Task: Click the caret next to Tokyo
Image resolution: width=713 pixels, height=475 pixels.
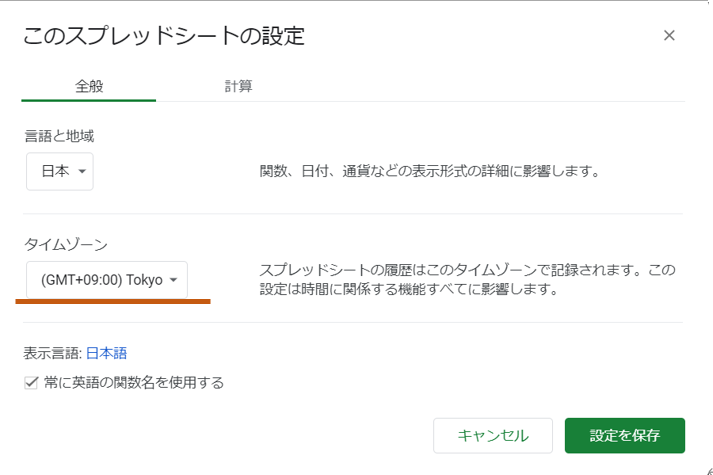Action: tap(174, 281)
